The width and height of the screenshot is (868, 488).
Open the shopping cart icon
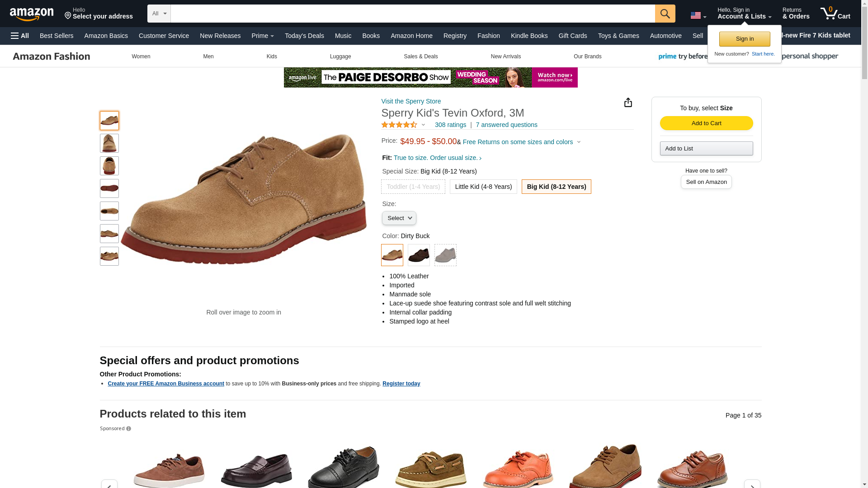coord(835,13)
